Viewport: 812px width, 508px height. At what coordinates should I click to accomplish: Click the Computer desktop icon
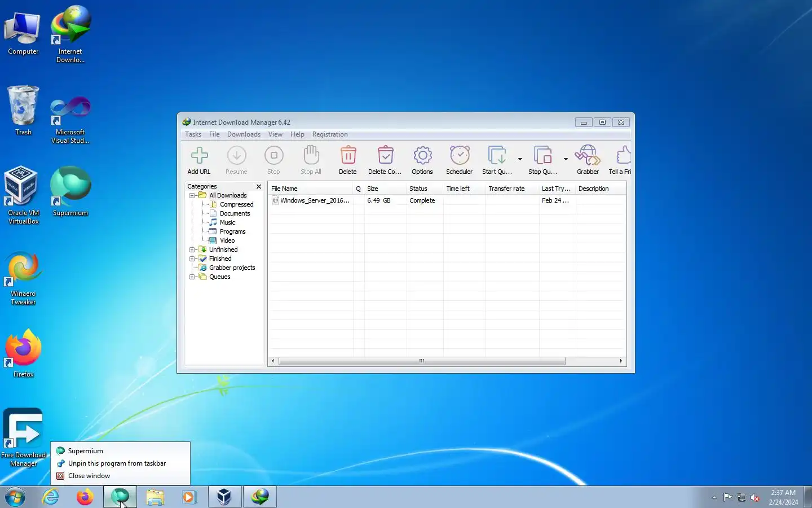pos(23,32)
